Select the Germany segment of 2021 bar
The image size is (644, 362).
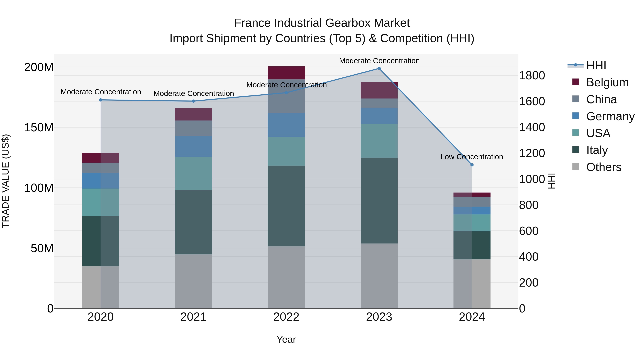tap(193, 147)
